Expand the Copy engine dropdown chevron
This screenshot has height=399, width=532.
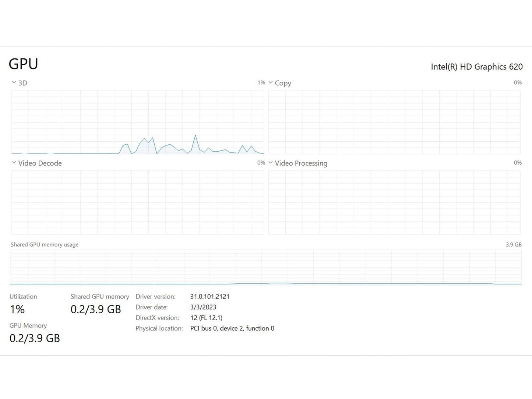pyautogui.click(x=271, y=83)
